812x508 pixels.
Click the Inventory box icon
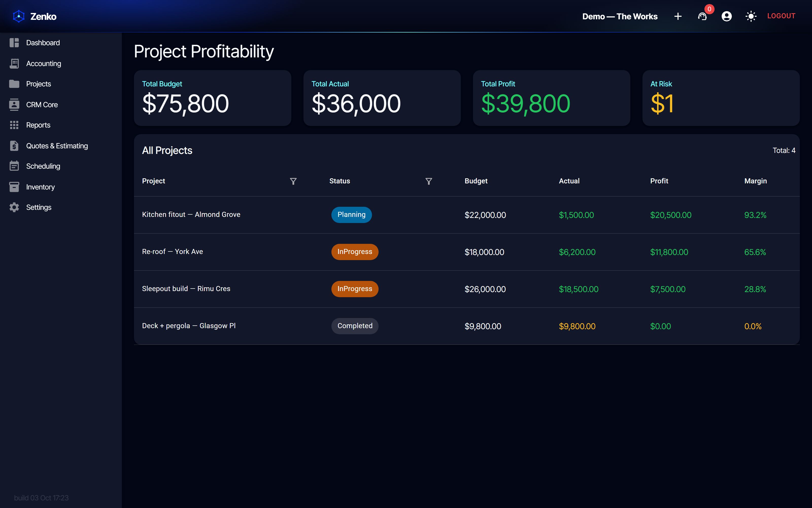(14, 187)
